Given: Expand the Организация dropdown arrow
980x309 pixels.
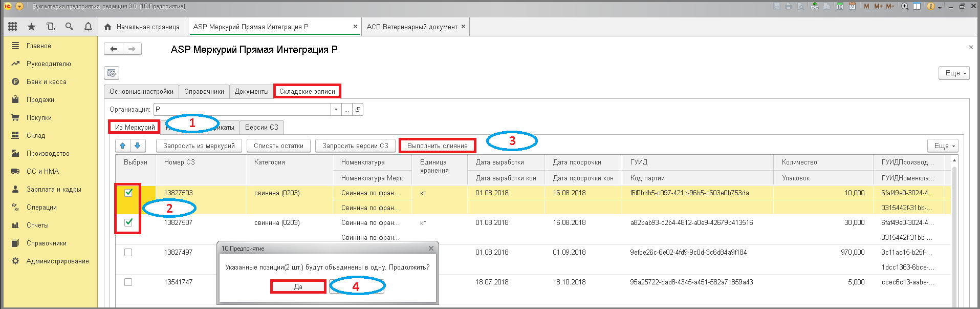Looking at the screenshot, I should click(336, 109).
